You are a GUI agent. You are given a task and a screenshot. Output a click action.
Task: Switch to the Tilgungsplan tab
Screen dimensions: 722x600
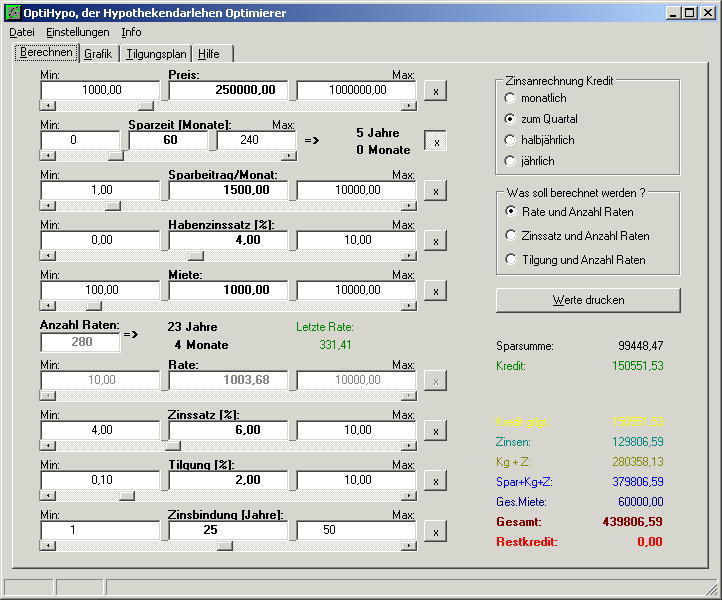[x=155, y=54]
